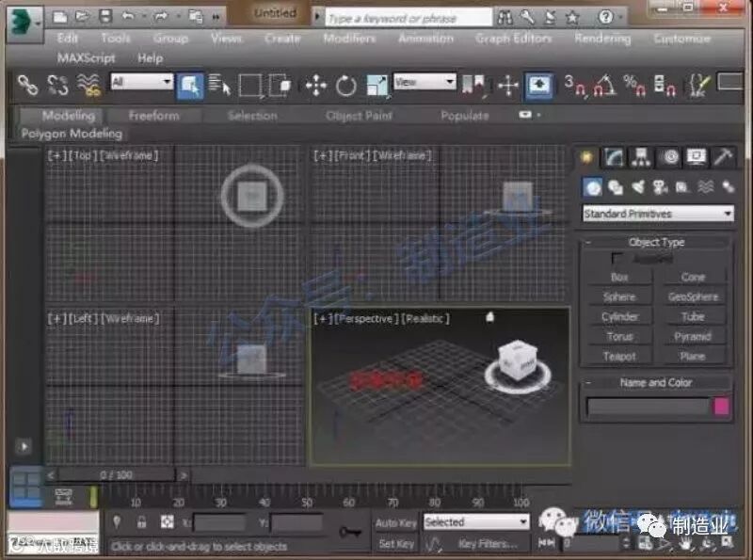Open the selection filter All dropdown
The image size is (753, 560).
point(142,81)
